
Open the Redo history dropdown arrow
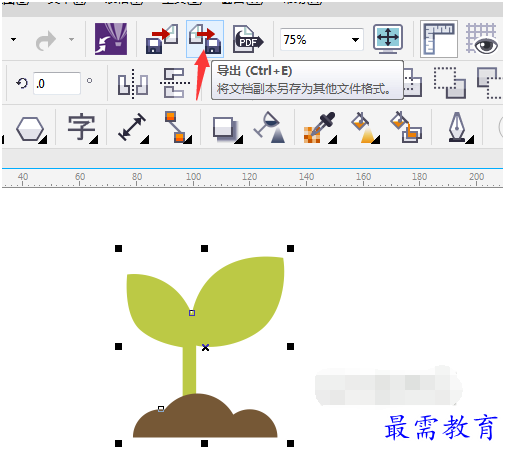pyautogui.click(x=71, y=39)
